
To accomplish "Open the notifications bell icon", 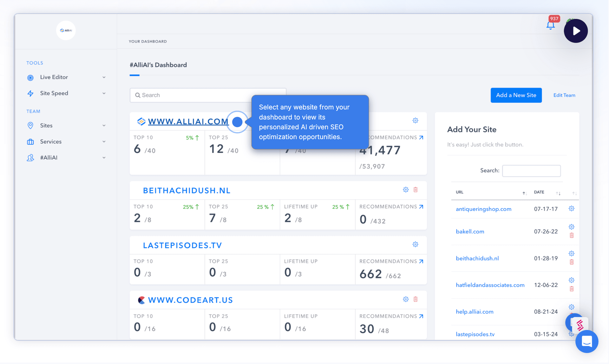I will pos(550,25).
